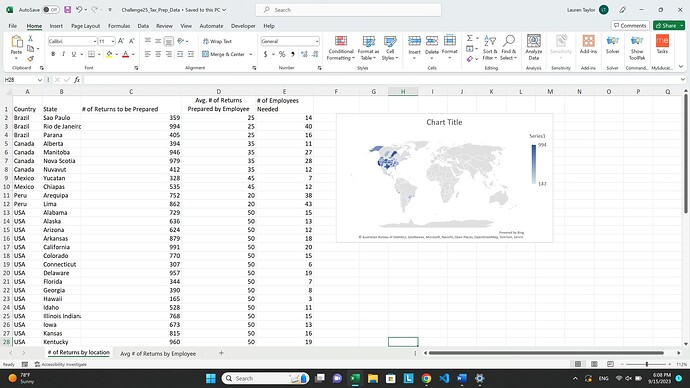Screen dimensions: 690x388
Task: Apply Underline formatting
Action: tap(73, 54)
